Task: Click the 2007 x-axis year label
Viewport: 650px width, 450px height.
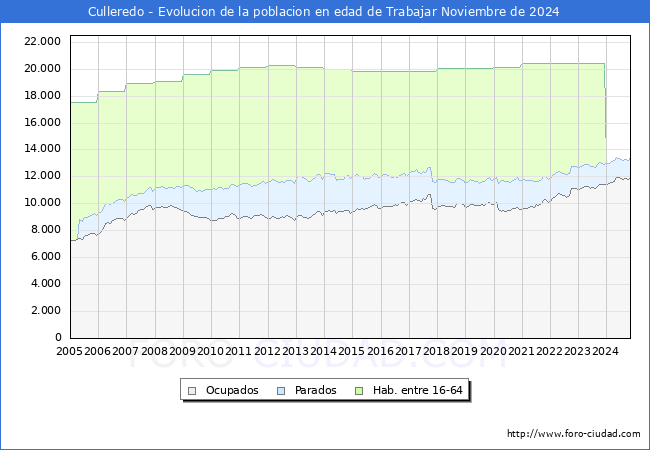Action: [x=126, y=351]
